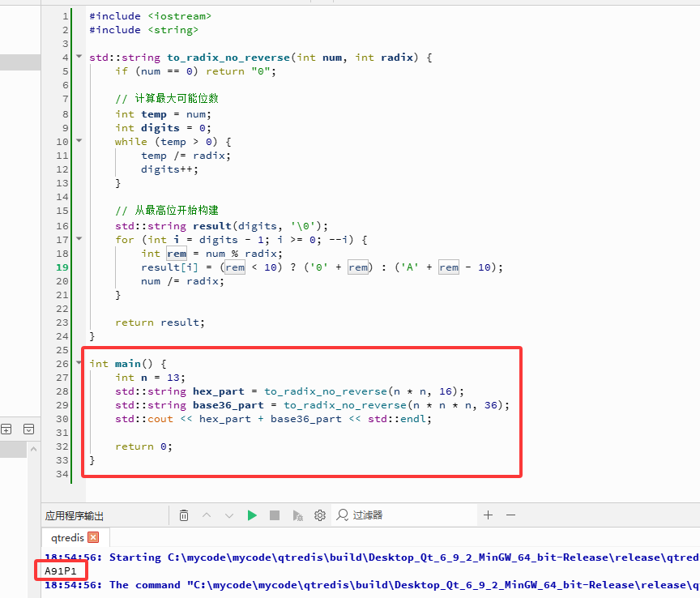
Task: Click "return 0;" on line 32
Action: [143, 446]
